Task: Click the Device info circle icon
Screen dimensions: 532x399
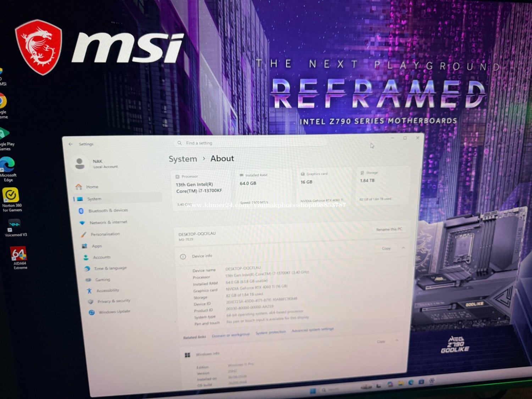Action: point(183,256)
